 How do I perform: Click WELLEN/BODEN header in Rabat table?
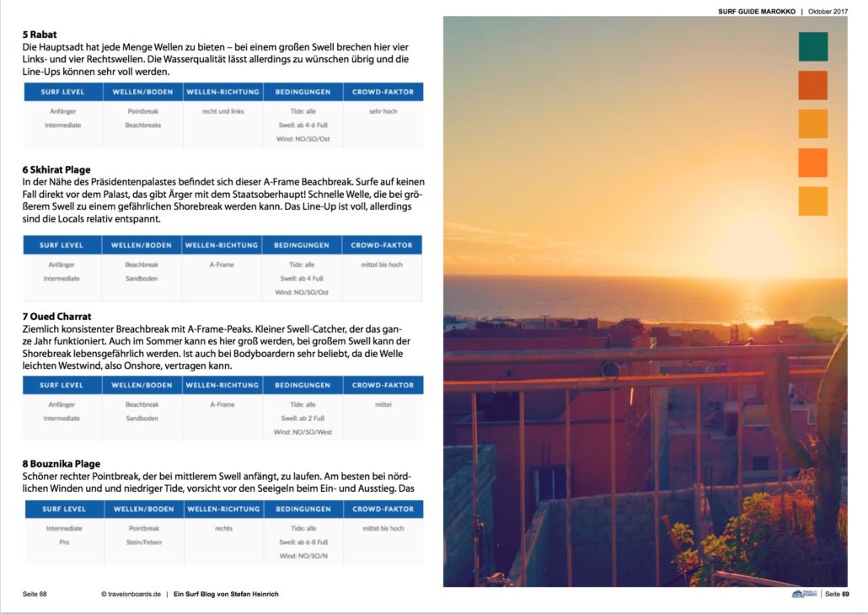tap(142, 92)
